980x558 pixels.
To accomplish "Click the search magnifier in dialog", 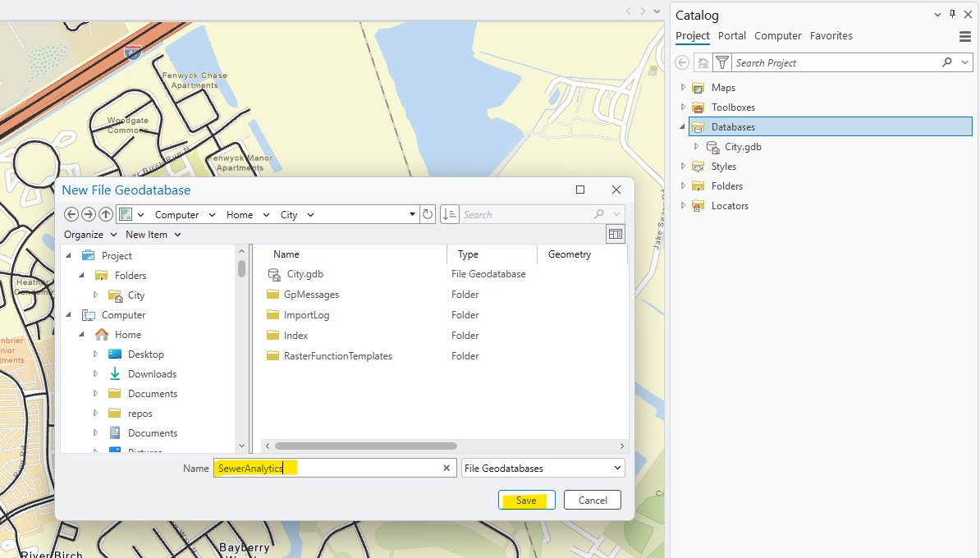I will pos(599,214).
